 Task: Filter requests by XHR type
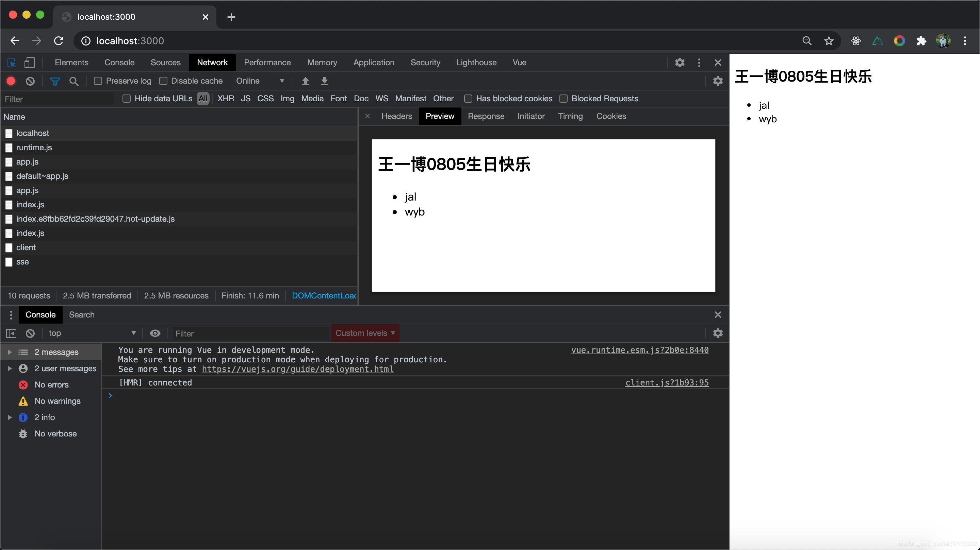(226, 99)
